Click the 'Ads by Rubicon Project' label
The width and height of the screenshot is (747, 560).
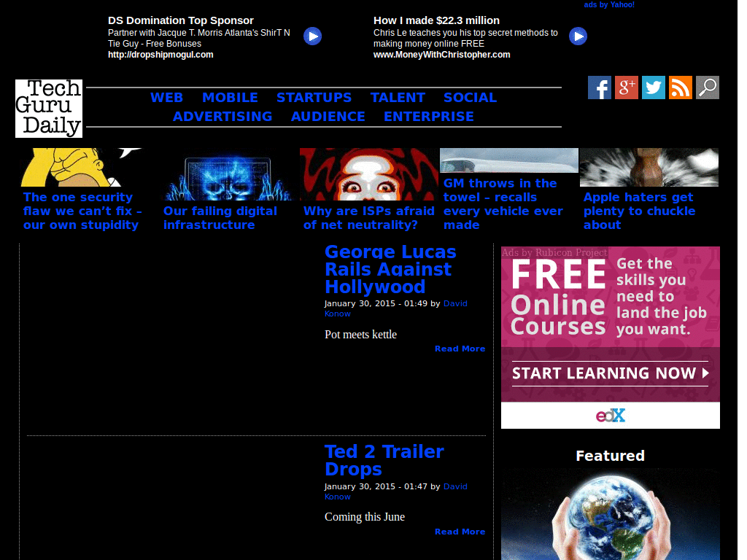tap(554, 252)
